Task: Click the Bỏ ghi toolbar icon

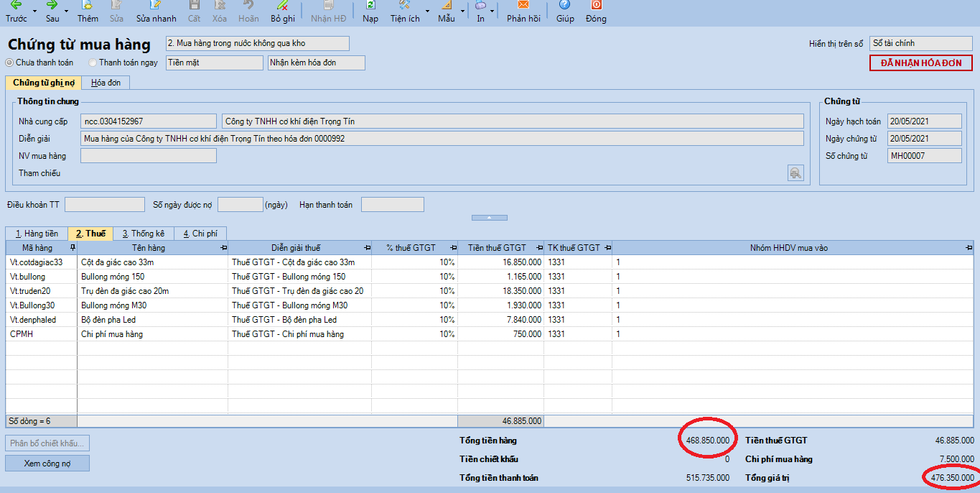Action: [x=283, y=5]
